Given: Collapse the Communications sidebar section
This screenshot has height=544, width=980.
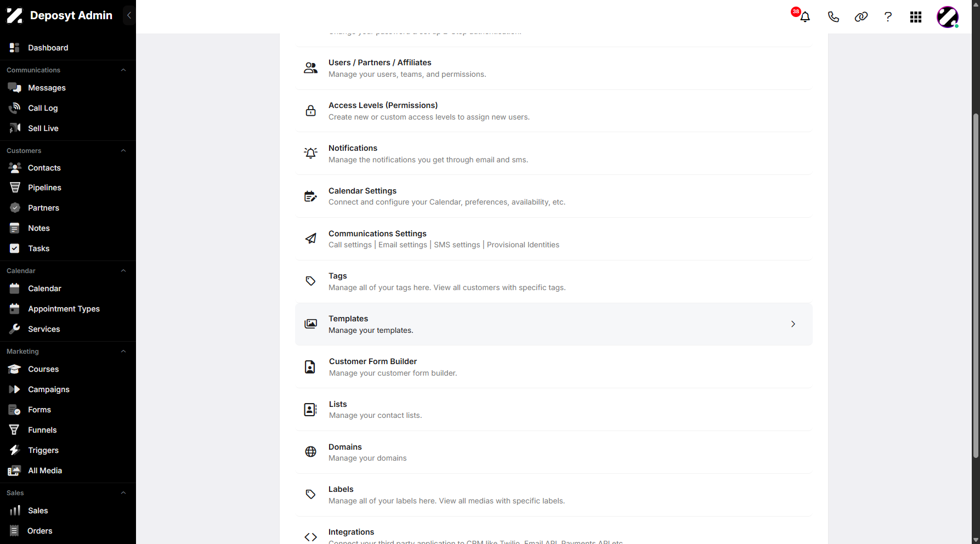Looking at the screenshot, I should click(123, 70).
